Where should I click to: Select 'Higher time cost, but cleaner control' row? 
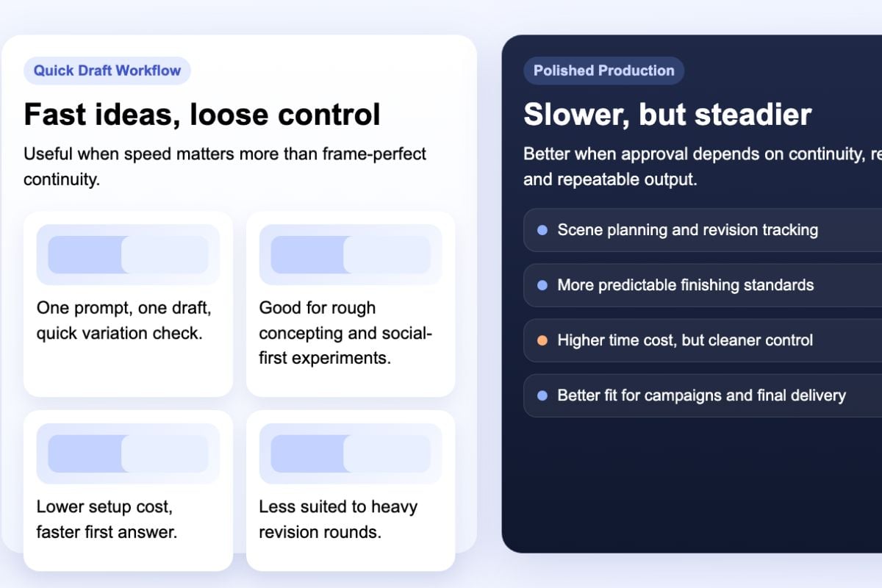[x=703, y=340]
